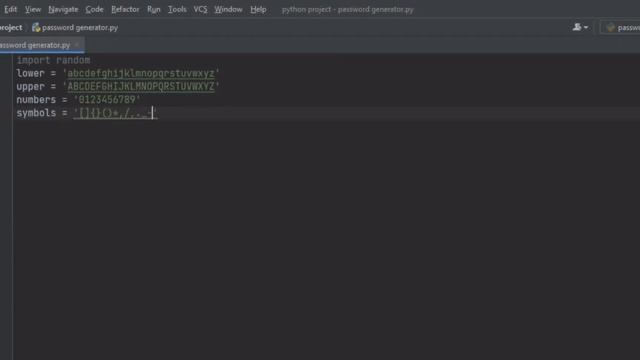Viewport: 640px width, 360px height.
Task: Click the 'symbols' variable name
Action: click(x=36, y=113)
